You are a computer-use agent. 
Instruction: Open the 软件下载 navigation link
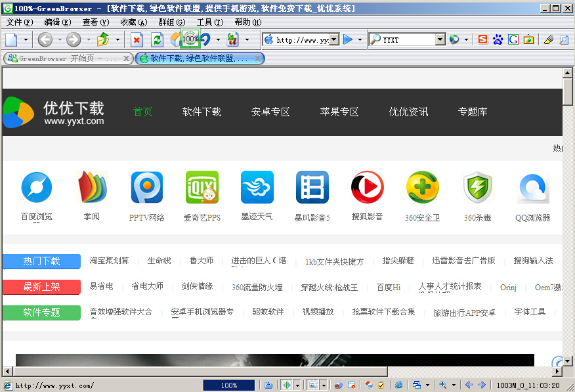(x=202, y=112)
